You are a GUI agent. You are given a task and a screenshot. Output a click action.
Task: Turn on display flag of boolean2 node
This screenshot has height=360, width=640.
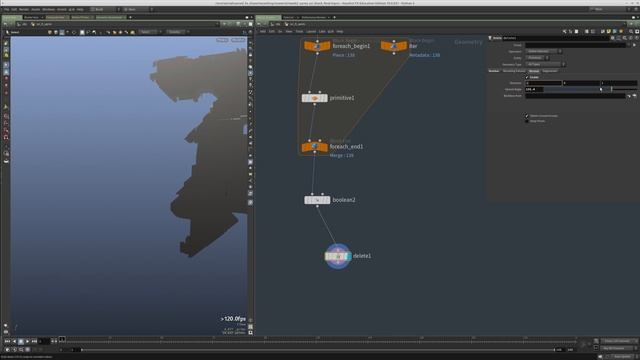tap(327, 200)
